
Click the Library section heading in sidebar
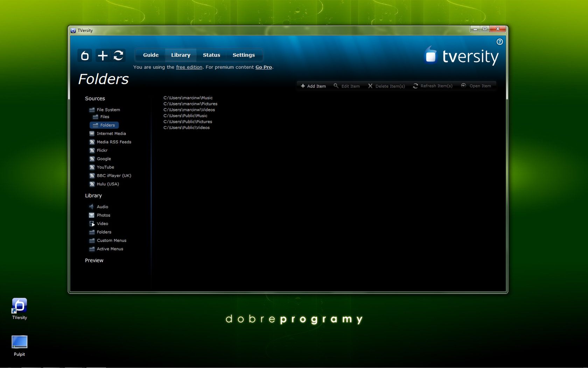(x=93, y=196)
